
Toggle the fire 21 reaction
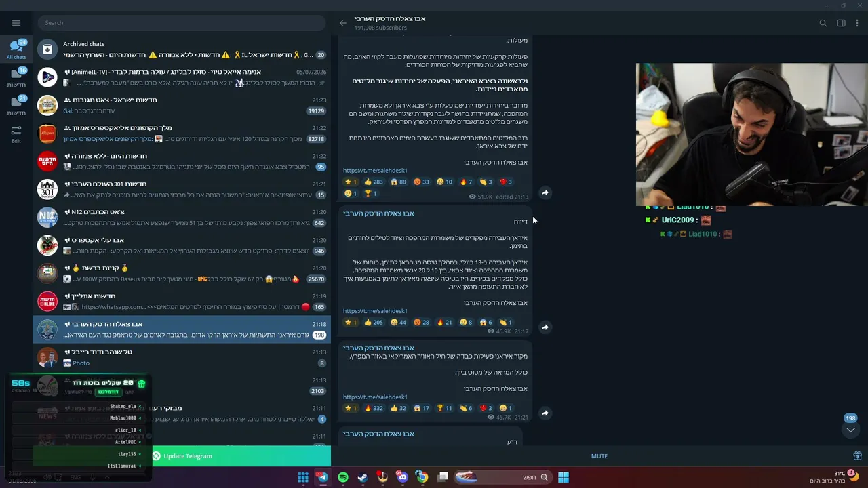[x=444, y=322]
